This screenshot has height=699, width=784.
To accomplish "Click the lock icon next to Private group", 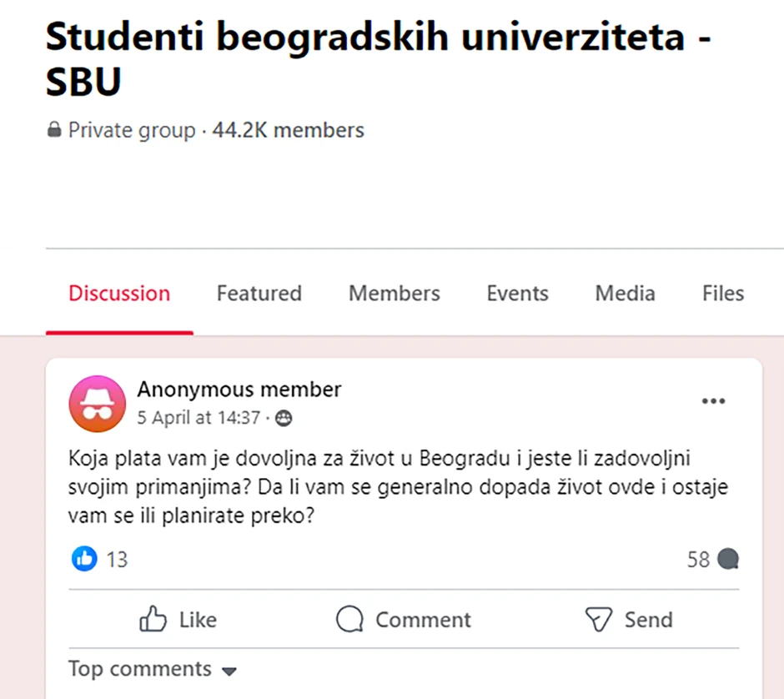I will coord(53,130).
